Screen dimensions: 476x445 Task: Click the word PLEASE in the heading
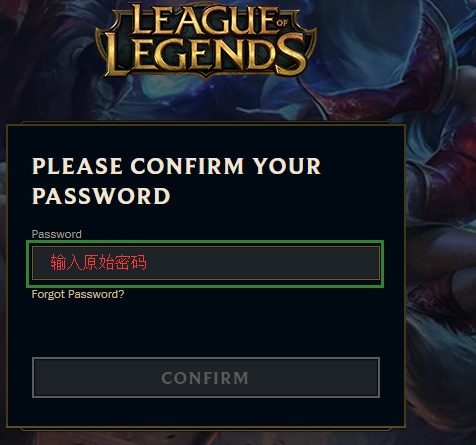click(77, 166)
